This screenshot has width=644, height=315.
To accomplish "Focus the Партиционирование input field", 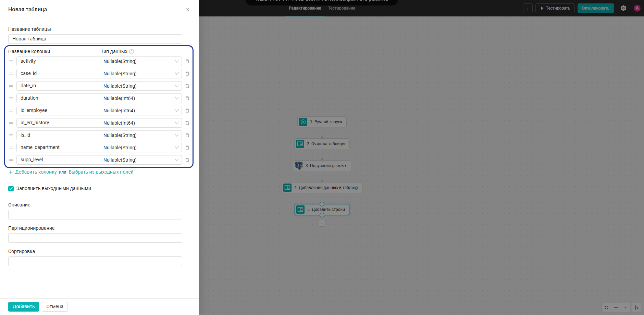I will 95,238.
